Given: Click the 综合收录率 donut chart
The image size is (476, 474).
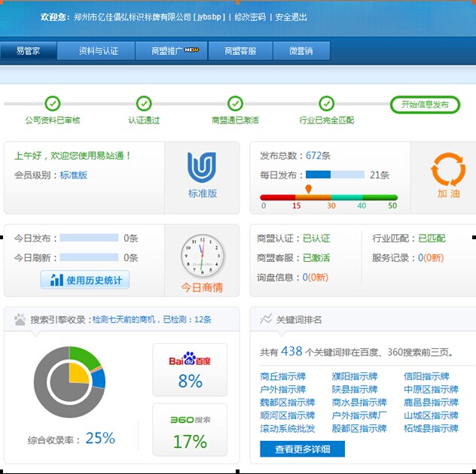Looking at the screenshot, I should click(x=69, y=382).
